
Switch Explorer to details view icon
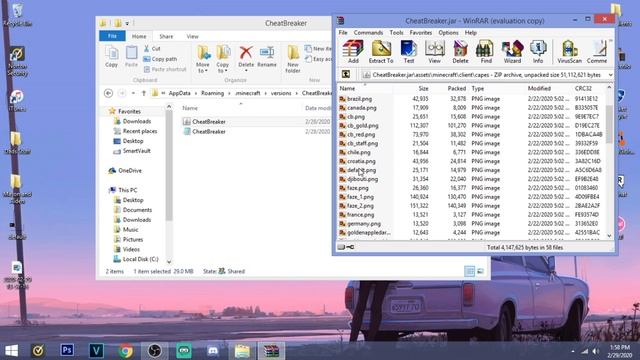(469, 271)
